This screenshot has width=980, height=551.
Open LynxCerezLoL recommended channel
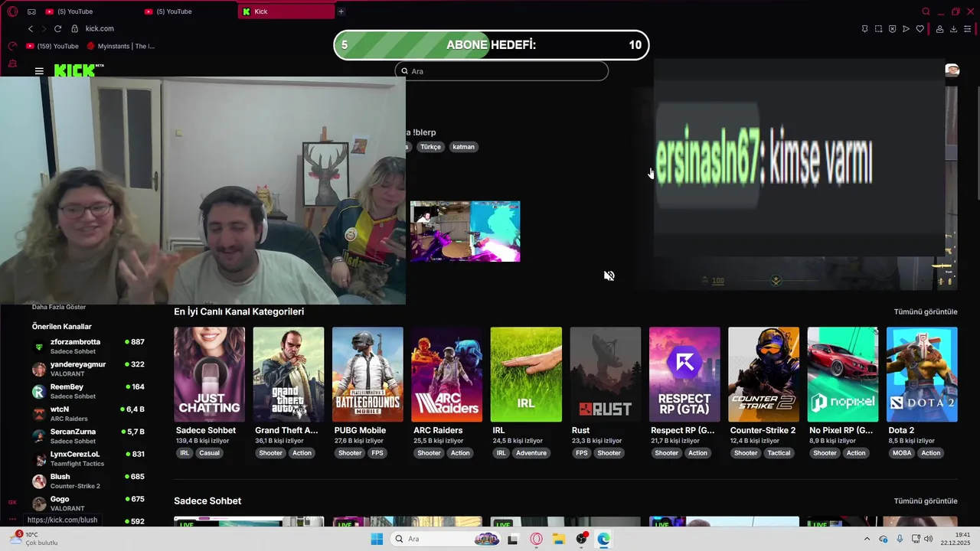point(88,458)
